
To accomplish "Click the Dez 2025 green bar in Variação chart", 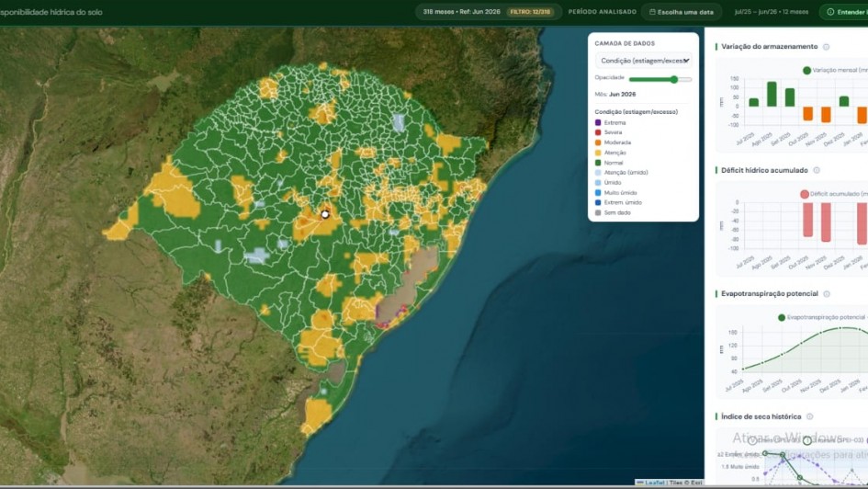I will (x=844, y=101).
